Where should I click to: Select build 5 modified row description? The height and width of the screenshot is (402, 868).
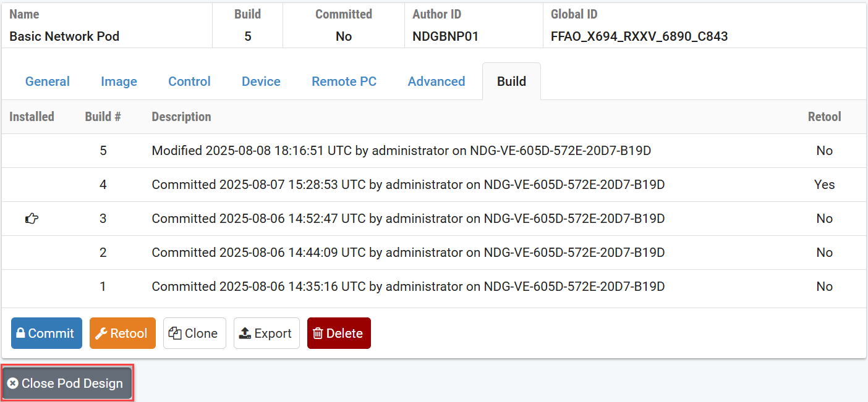(401, 151)
